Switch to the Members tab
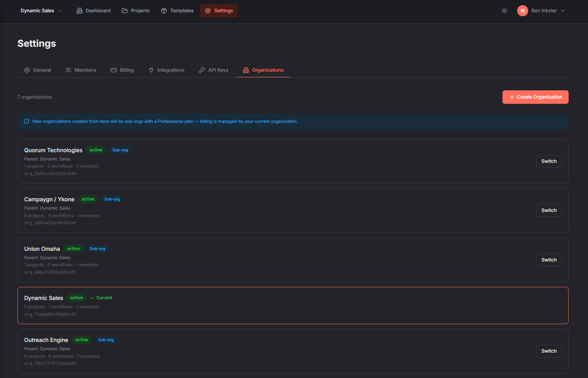Image resolution: width=588 pixels, height=378 pixels. pos(81,70)
